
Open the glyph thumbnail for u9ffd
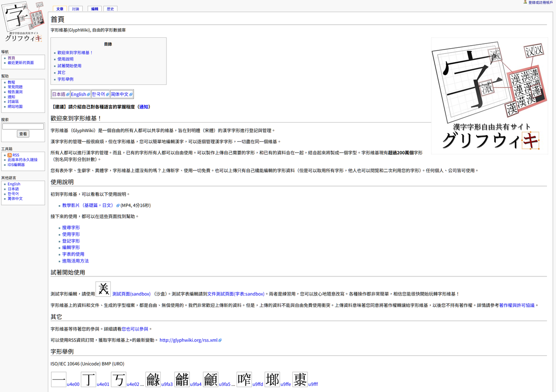point(245,379)
